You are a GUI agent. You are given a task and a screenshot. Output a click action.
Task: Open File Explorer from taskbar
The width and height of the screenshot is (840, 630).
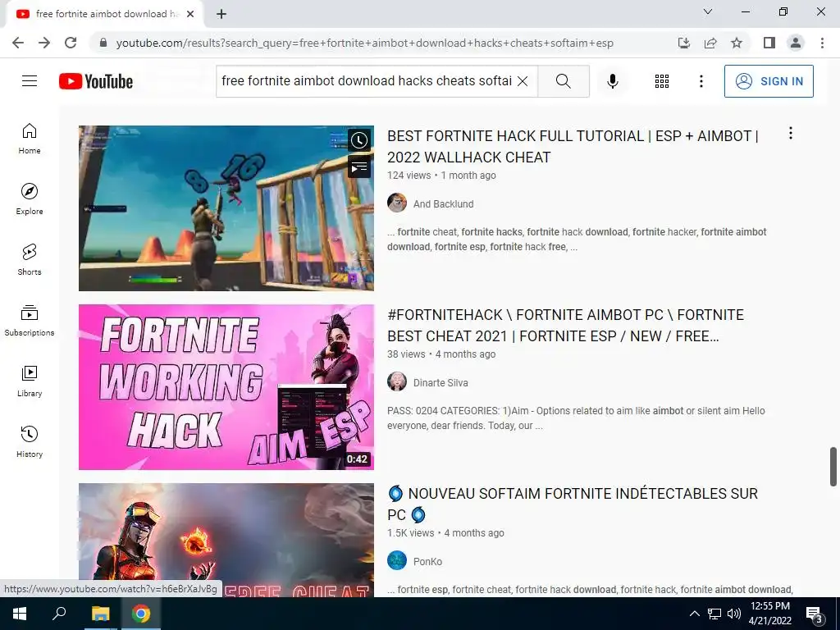(100, 614)
